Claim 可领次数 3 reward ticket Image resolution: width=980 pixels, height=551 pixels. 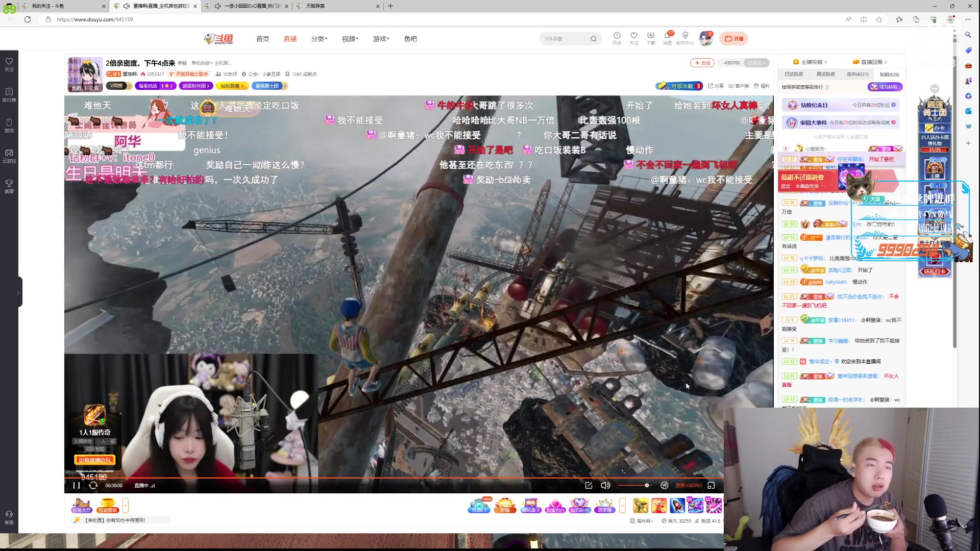tap(680, 86)
